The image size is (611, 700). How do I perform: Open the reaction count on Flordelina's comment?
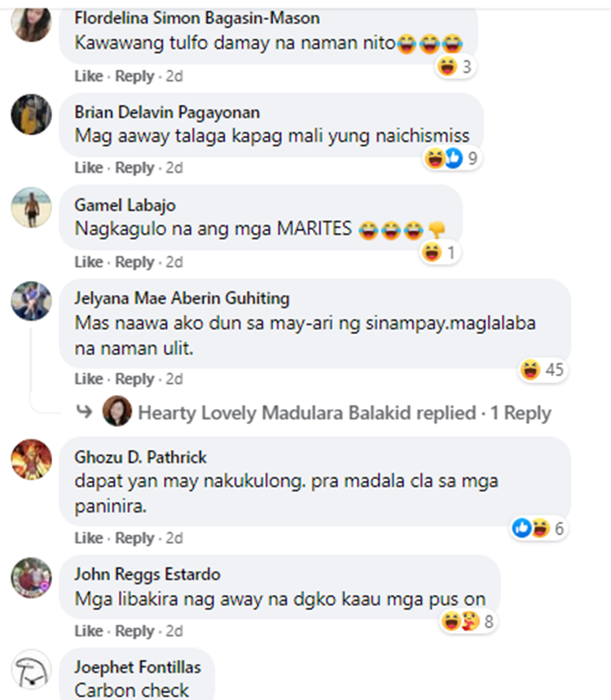[455, 67]
